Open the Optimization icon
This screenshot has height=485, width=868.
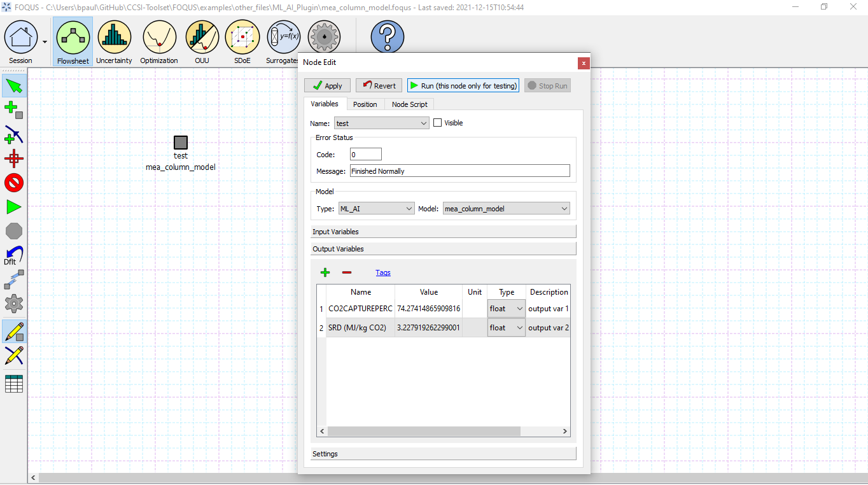tap(159, 41)
